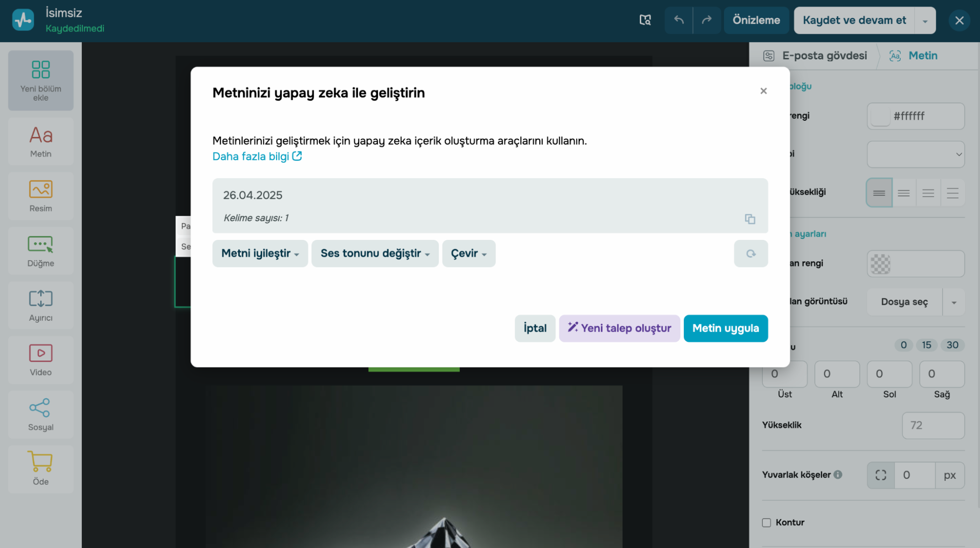
Task: Enable the Kontur checkbox
Action: tap(766, 522)
